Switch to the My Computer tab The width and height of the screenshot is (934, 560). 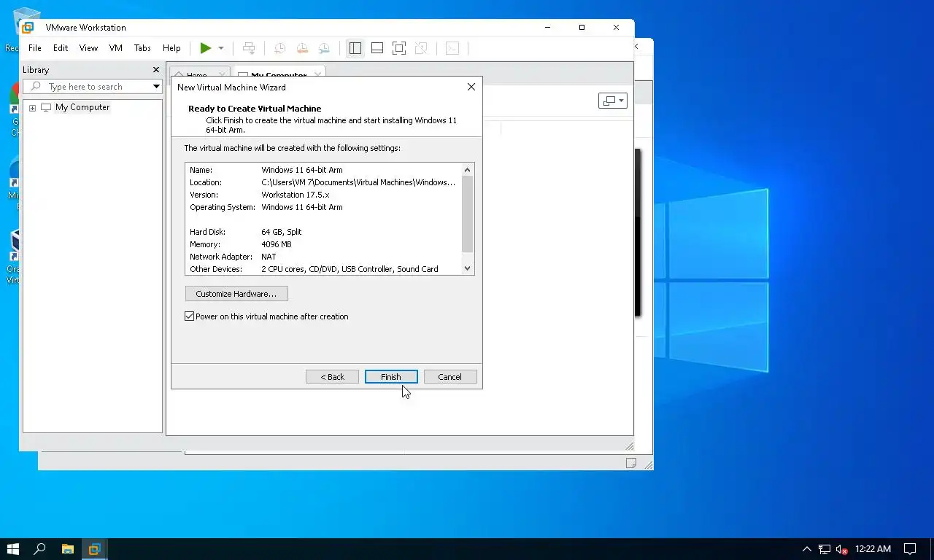pyautogui.click(x=278, y=75)
